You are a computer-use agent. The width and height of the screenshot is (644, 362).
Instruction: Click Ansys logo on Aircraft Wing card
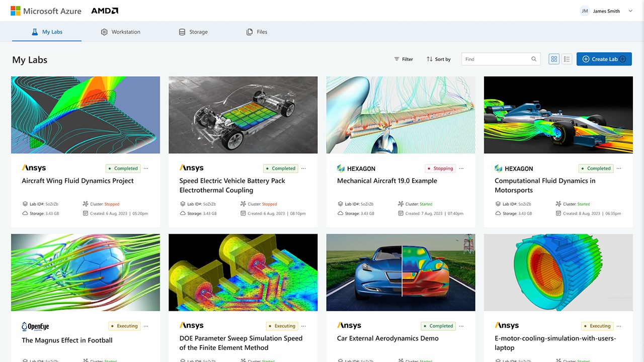(x=34, y=168)
